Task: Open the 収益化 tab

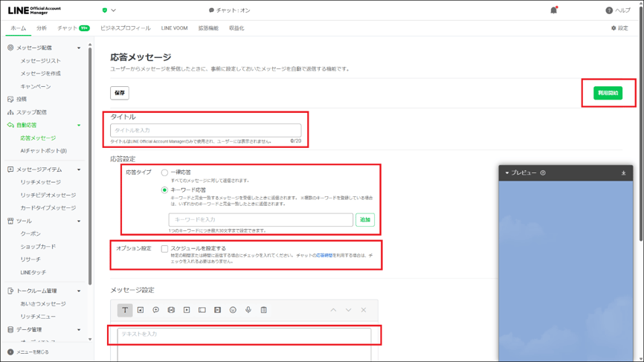Action: point(236,28)
